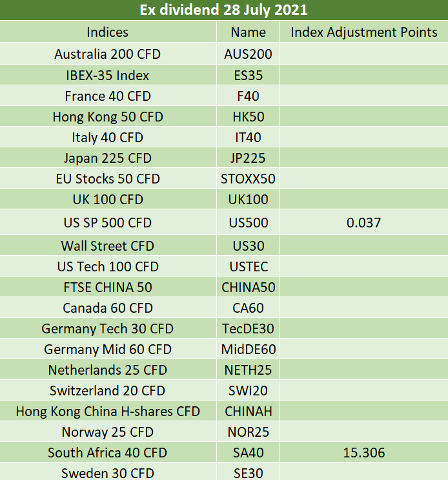This screenshot has height=480, width=448.
Task: Click the FTSE CHINA 50 cell
Action: click(x=108, y=287)
